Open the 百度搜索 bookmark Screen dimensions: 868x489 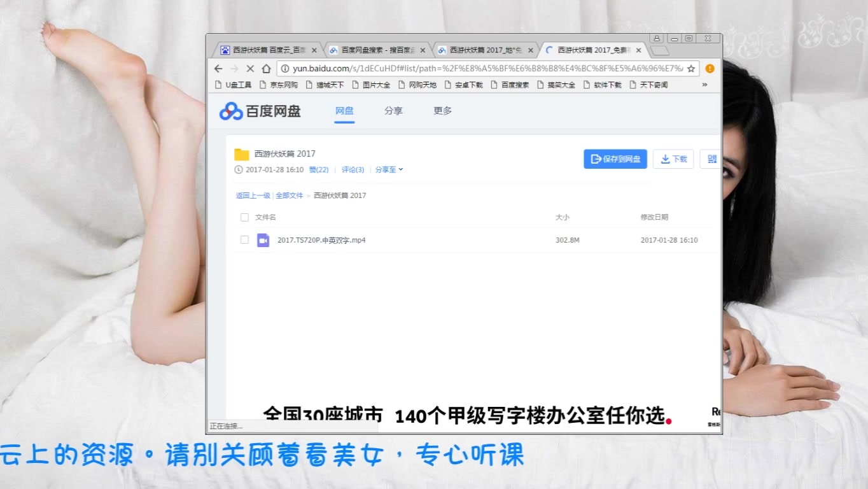click(510, 85)
